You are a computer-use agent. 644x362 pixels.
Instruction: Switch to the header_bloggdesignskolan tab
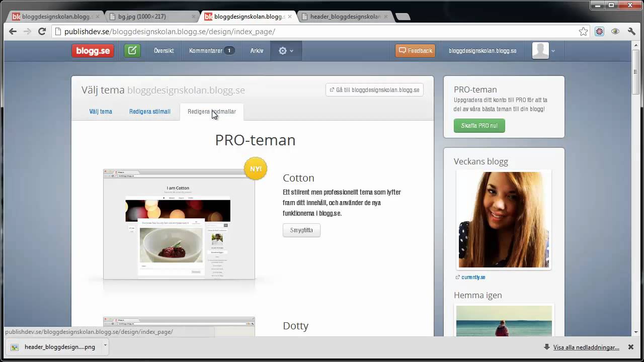tap(345, 17)
